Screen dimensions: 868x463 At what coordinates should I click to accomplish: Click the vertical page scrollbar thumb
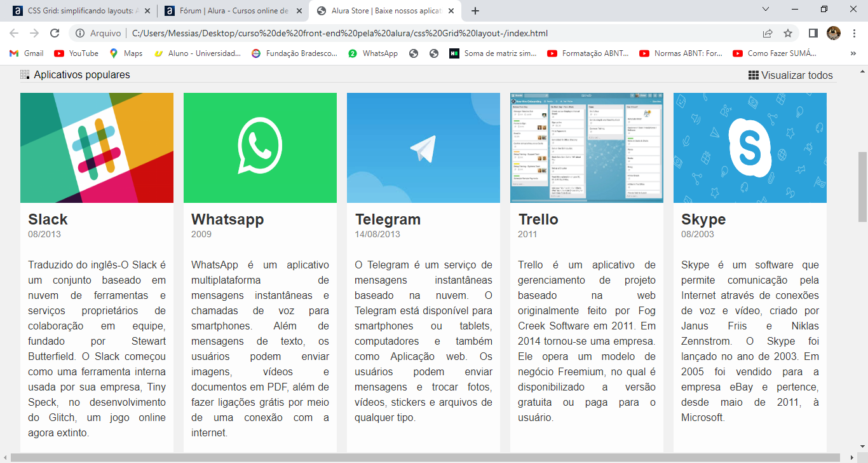862,187
